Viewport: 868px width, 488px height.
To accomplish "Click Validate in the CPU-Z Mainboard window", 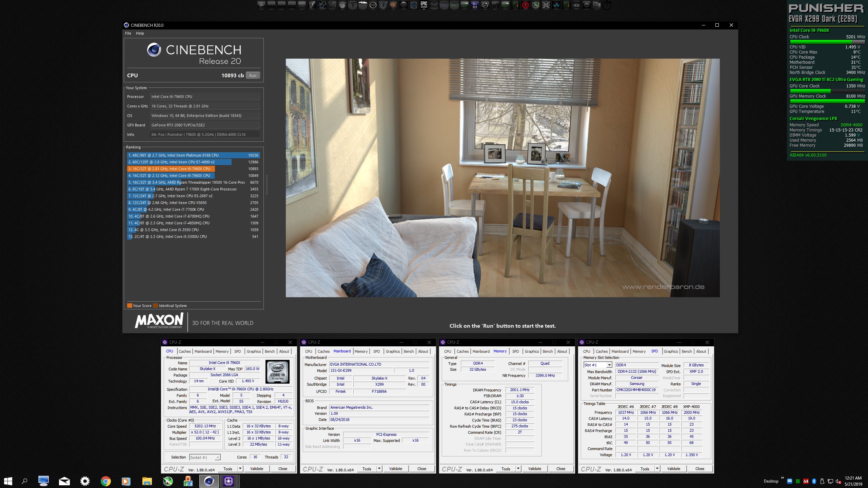I will (395, 469).
